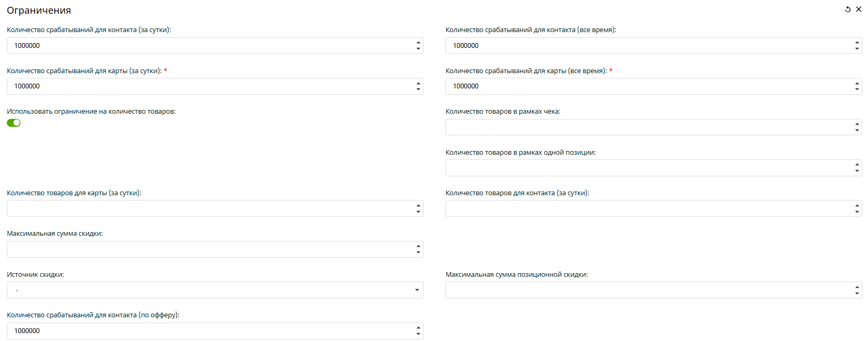Focus the Количество товаров в рамках чека field
Viewport: 868px width, 341px height.
(648, 127)
